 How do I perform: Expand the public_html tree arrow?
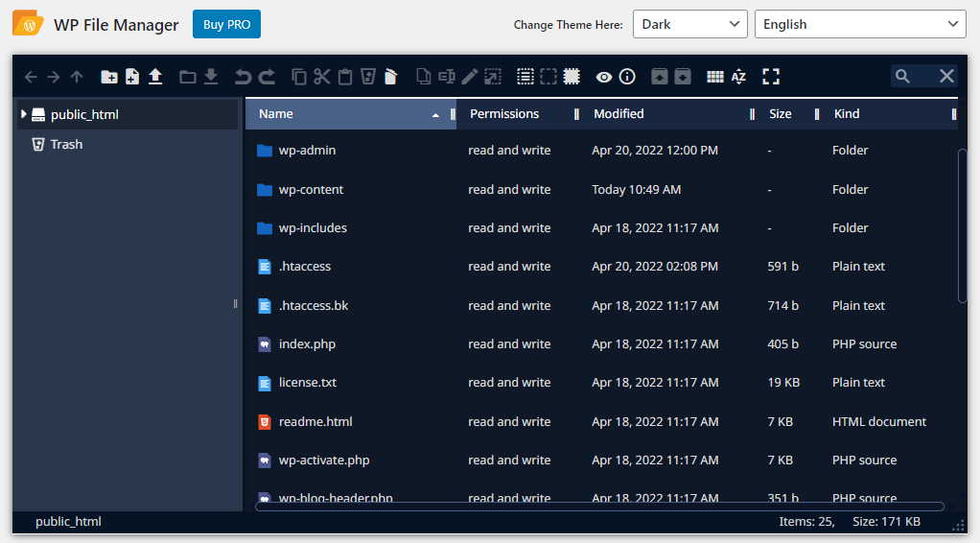point(23,114)
